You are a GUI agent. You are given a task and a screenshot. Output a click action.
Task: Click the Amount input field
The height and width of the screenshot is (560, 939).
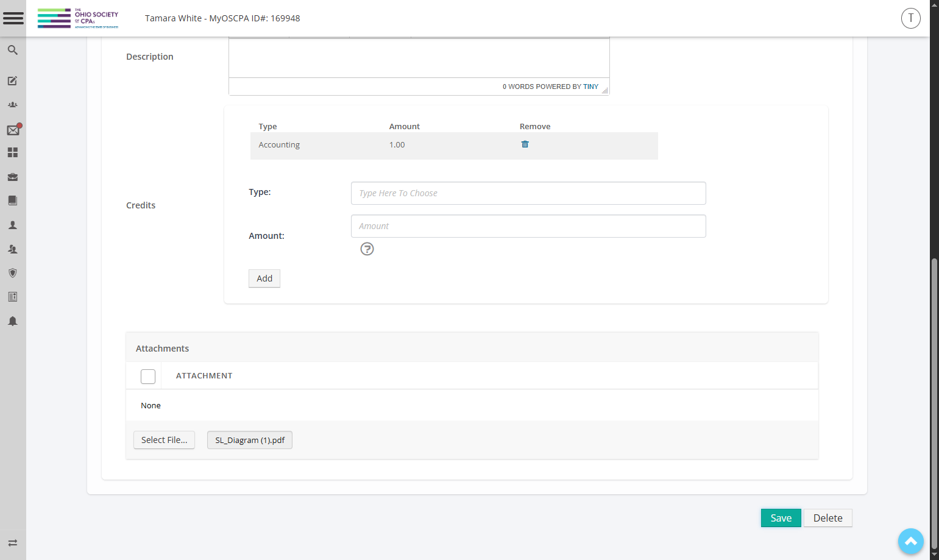click(x=528, y=226)
